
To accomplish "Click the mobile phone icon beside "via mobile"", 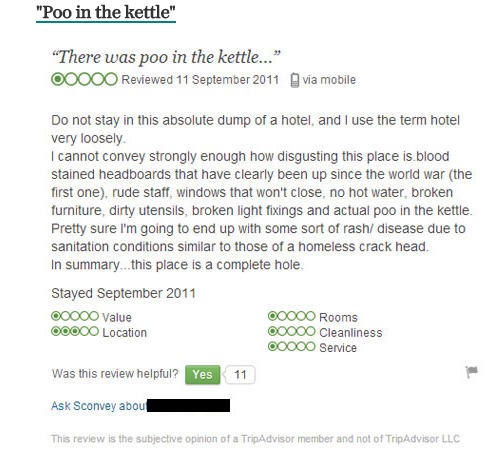I will click(x=295, y=80).
